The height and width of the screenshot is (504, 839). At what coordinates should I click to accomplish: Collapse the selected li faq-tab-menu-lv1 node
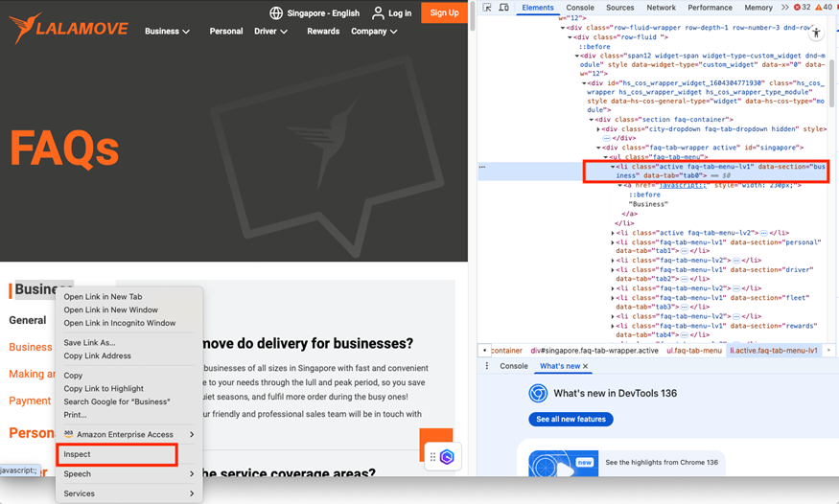tap(613, 167)
